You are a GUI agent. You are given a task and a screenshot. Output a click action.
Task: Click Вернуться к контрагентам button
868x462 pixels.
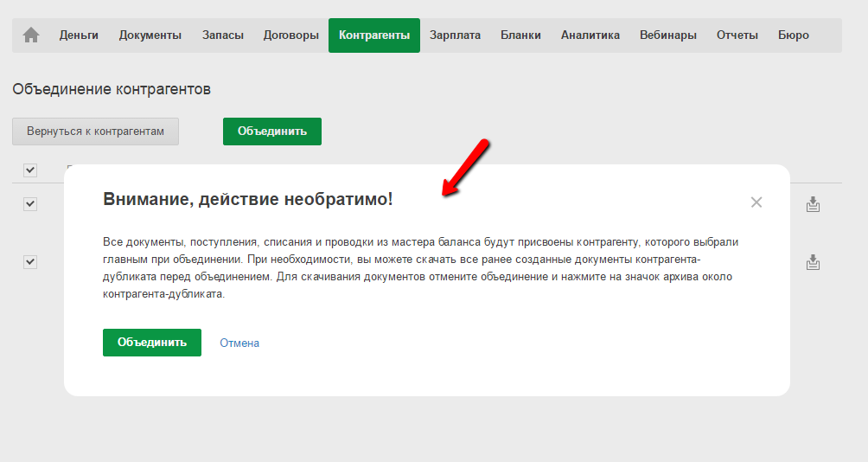(95, 132)
